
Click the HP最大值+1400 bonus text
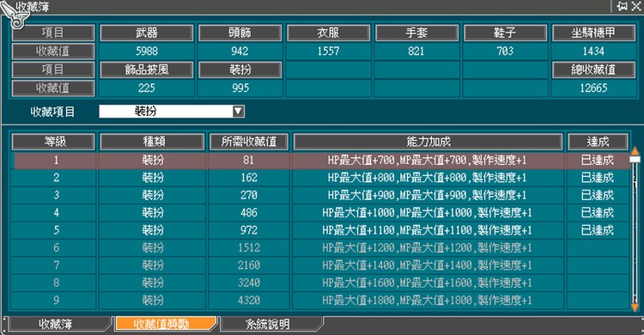[x=427, y=265]
